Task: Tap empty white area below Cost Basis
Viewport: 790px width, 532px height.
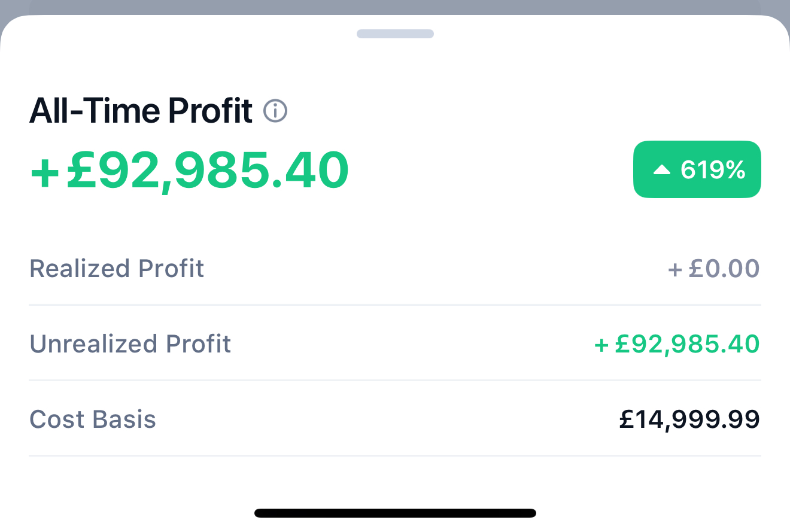Action: point(395,482)
